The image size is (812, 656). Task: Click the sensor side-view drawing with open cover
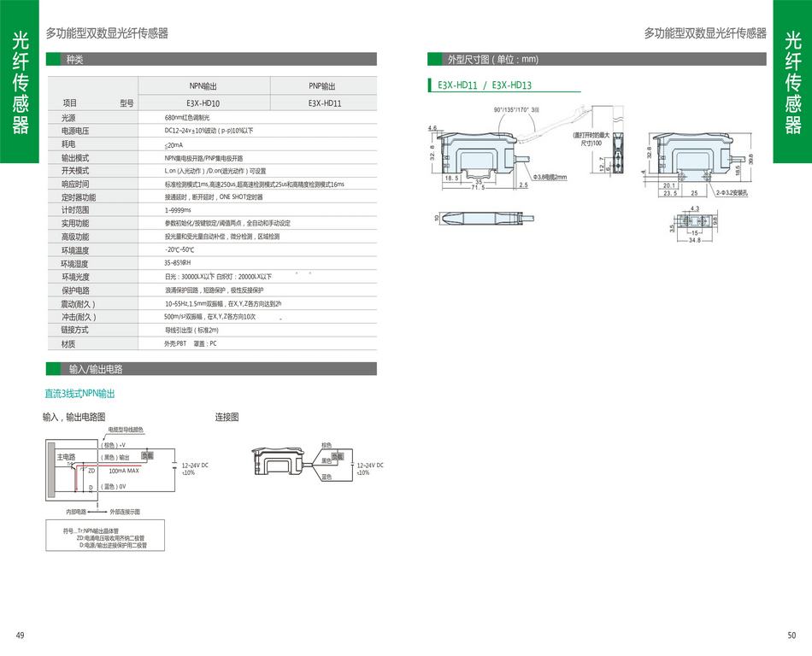[x=487, y=156]
